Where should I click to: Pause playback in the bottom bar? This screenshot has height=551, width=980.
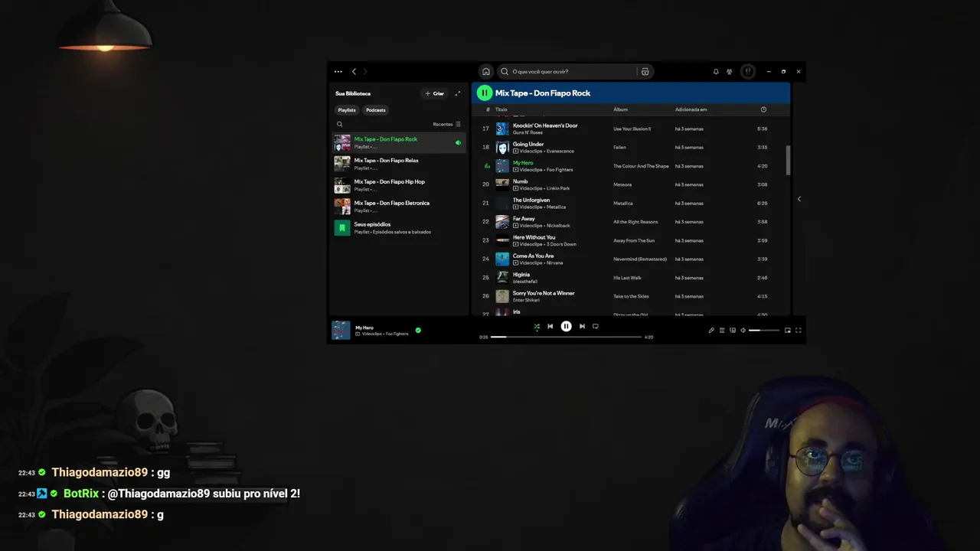click(x=566, y=326)
